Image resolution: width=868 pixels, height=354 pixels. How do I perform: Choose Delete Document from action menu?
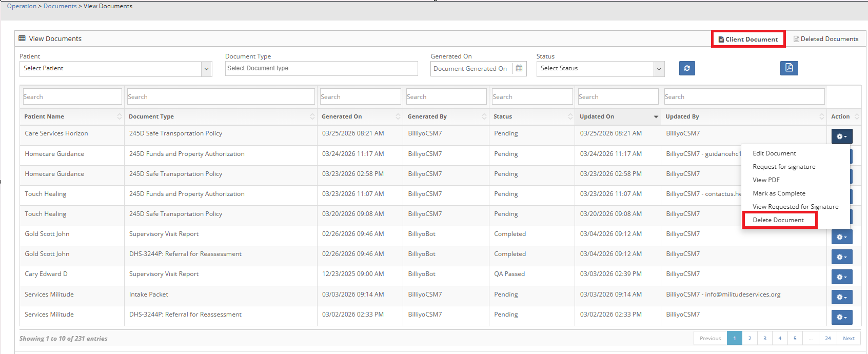tap(778, 220)
